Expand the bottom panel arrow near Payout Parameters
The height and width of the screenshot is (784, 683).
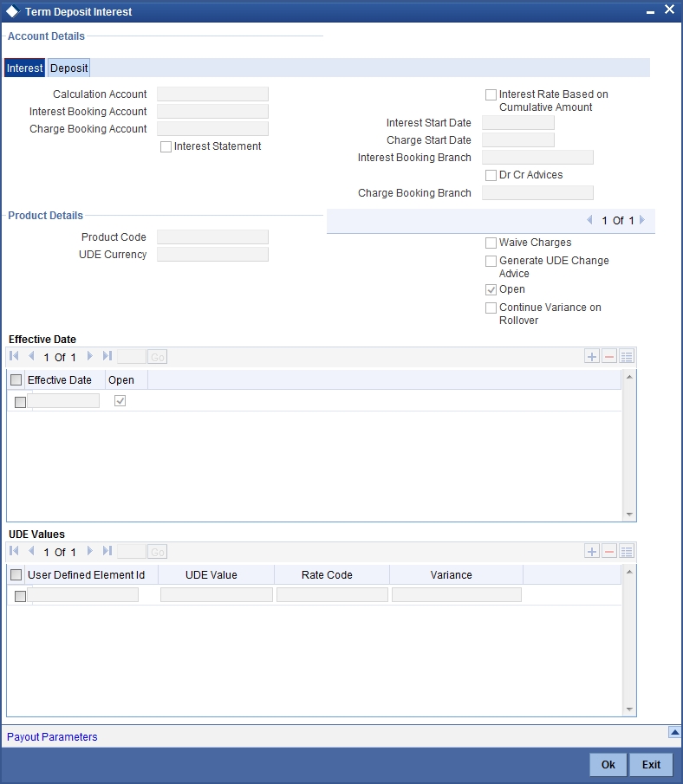coord(674,733)
